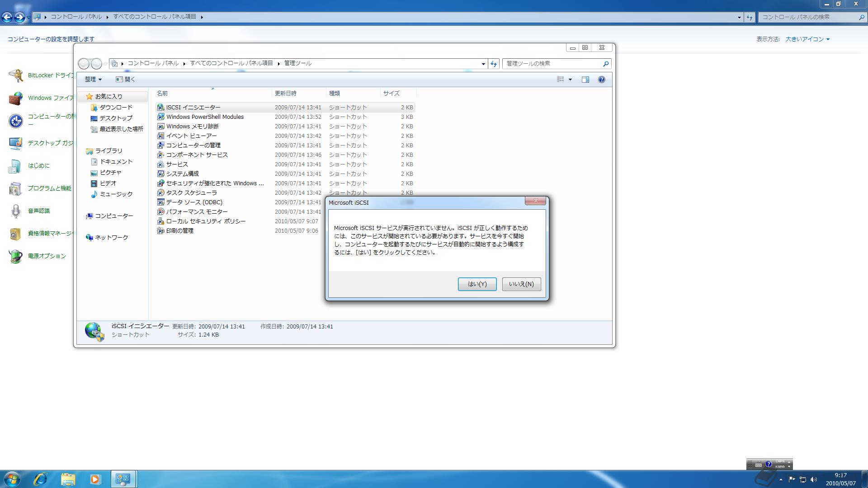Viewport: 868px width, 488px height.
Task: Select デスクトップ in the navigation pane
Action: (x=116, y=118)
